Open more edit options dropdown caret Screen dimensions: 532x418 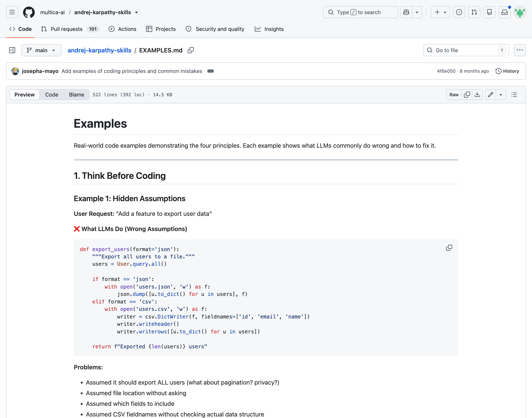[501, 94]
